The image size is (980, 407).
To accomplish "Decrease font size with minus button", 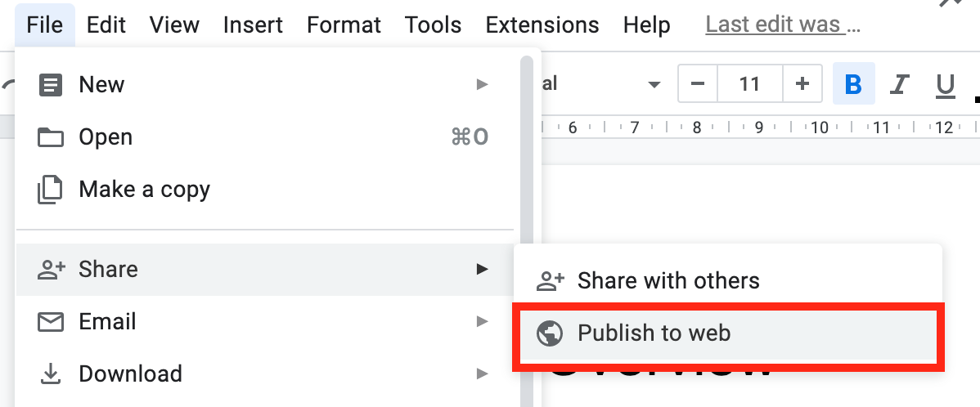I will coord(698,84).
